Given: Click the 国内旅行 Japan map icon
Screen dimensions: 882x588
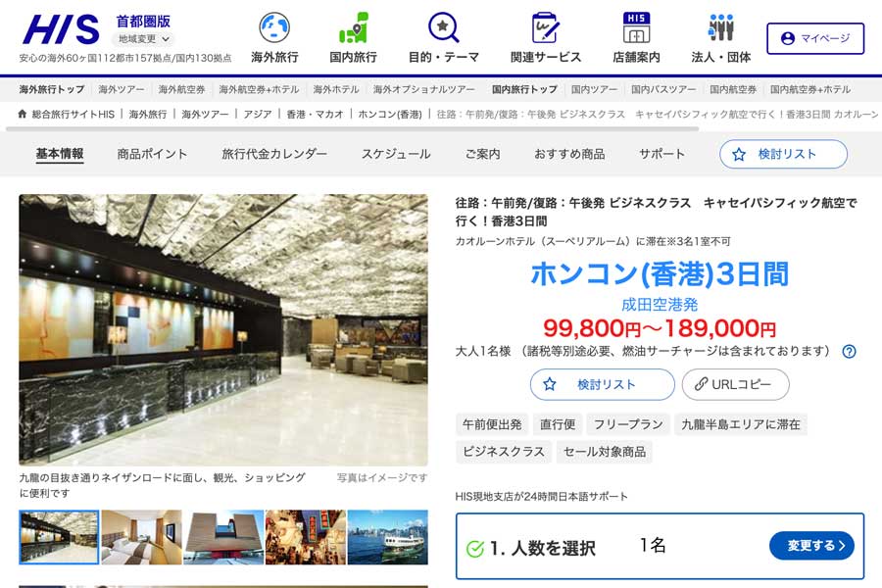Looking at the screenshot, I should click(x=353, y=27).
